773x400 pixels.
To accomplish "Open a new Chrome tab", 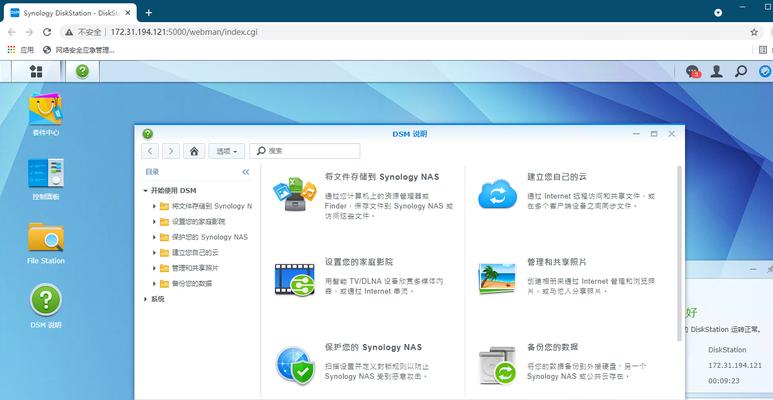I will pos(148,12).
